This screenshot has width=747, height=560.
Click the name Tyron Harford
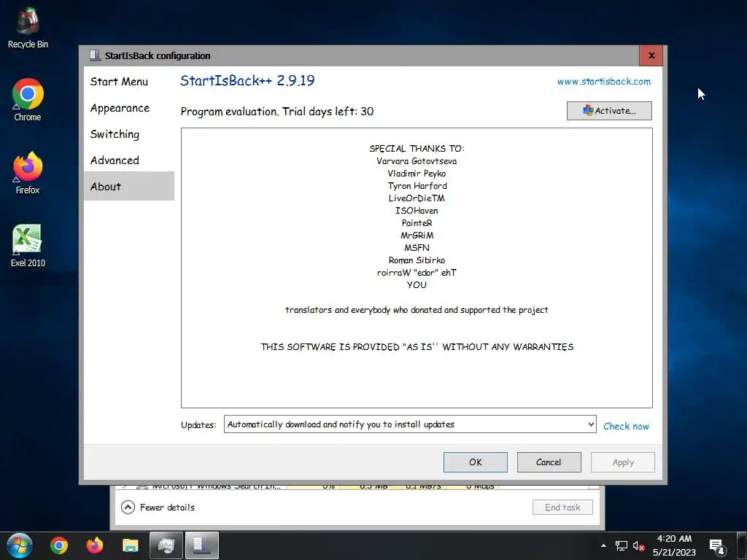pos(417,186)
